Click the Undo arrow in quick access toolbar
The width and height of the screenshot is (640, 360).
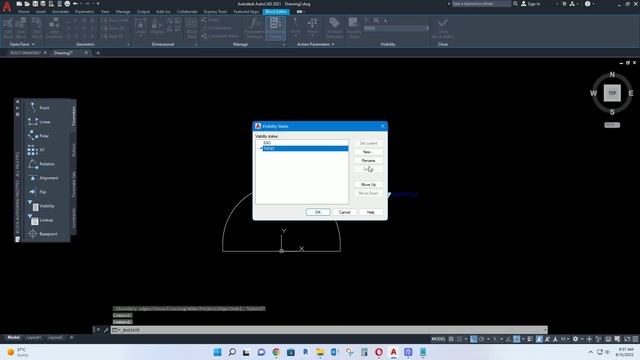(76, 4)
